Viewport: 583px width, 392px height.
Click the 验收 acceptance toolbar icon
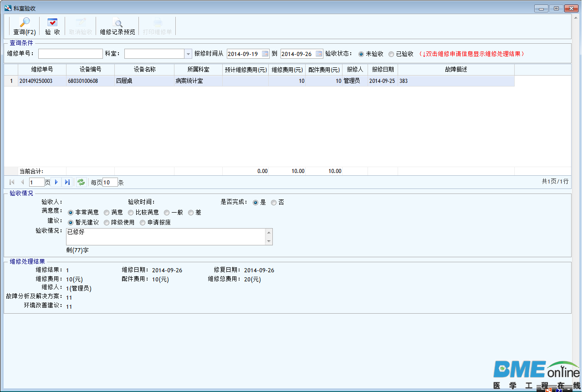point(52,22)
